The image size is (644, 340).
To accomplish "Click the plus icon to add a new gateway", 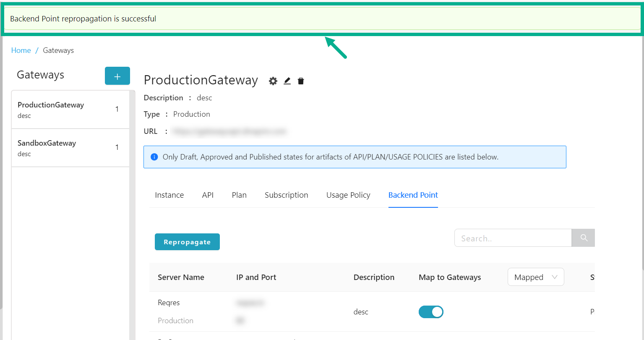I will click(x=117, y=76).
